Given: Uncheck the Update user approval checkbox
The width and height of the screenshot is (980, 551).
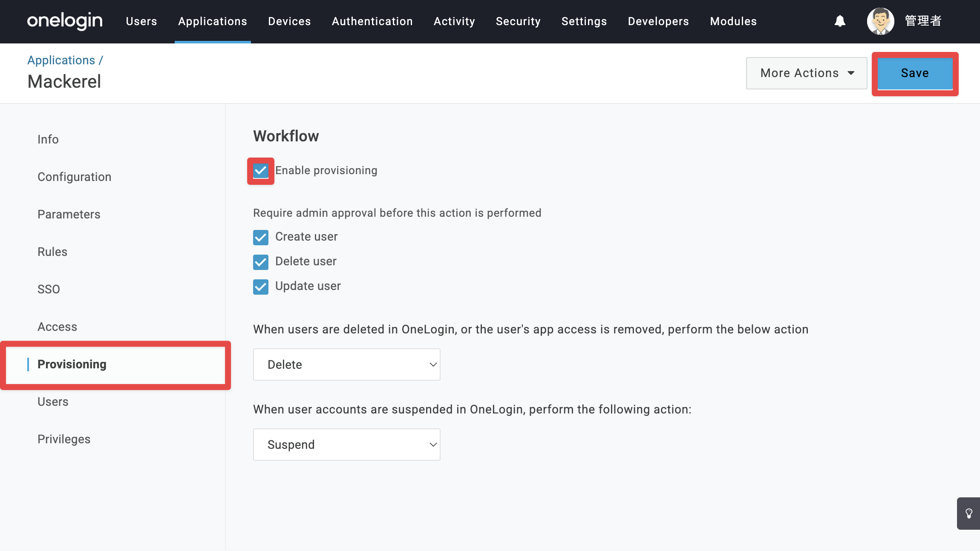Looking at the screenshot, I should (261, 287).
